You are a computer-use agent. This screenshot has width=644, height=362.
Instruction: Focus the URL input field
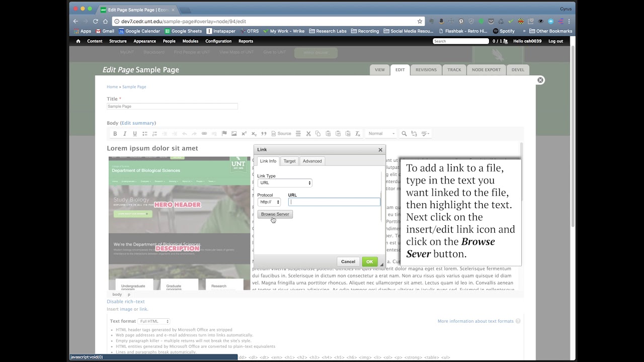click(334, 202)
